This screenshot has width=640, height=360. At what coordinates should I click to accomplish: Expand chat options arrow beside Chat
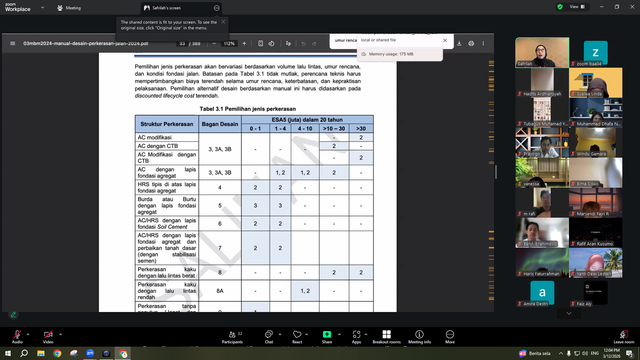280,334
